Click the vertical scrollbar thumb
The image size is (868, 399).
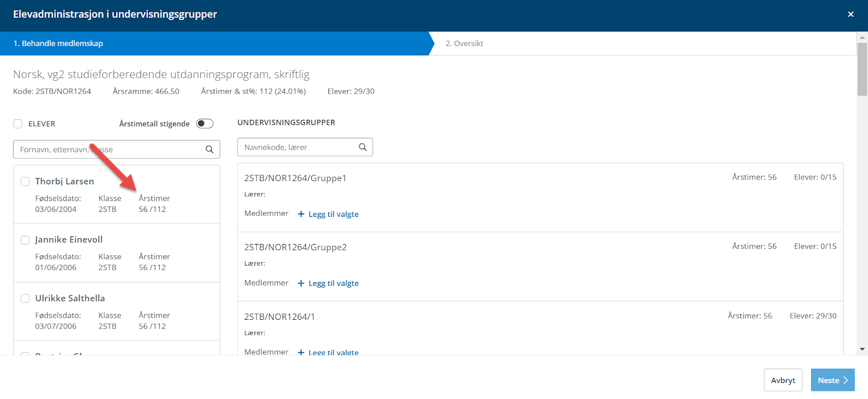(x=862, y=69)
